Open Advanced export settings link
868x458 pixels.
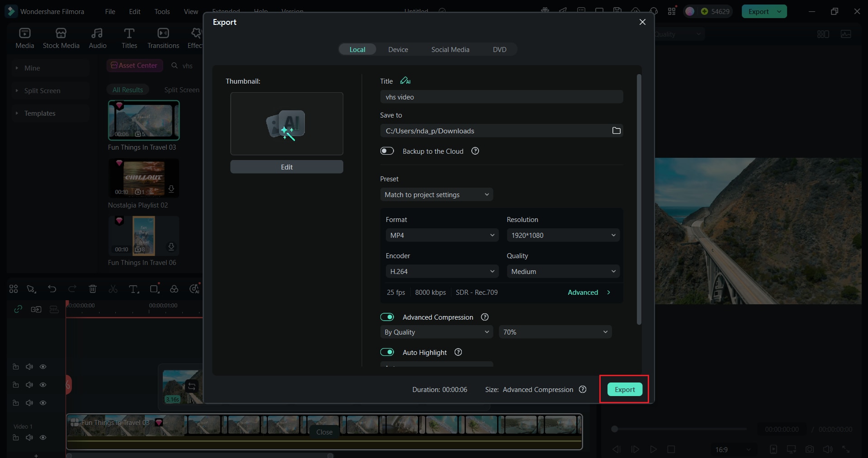(584, 292)
